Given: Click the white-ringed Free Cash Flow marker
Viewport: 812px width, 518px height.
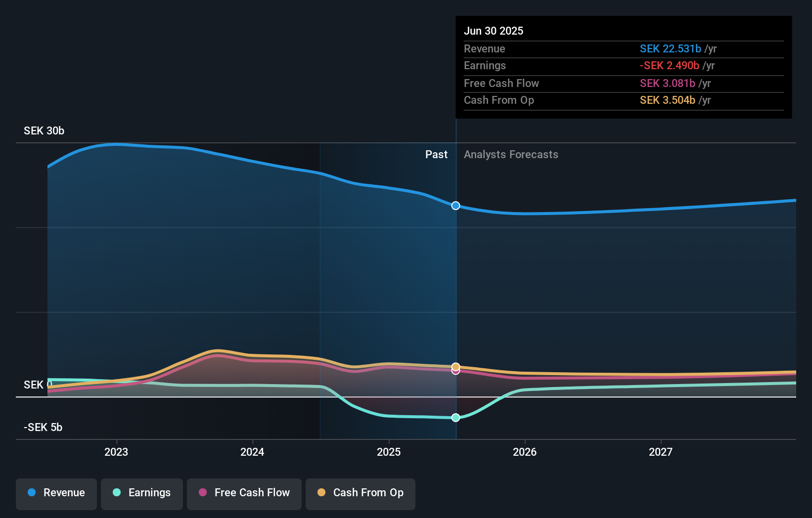Looking at the screenshot, I should tap(455, 371).
